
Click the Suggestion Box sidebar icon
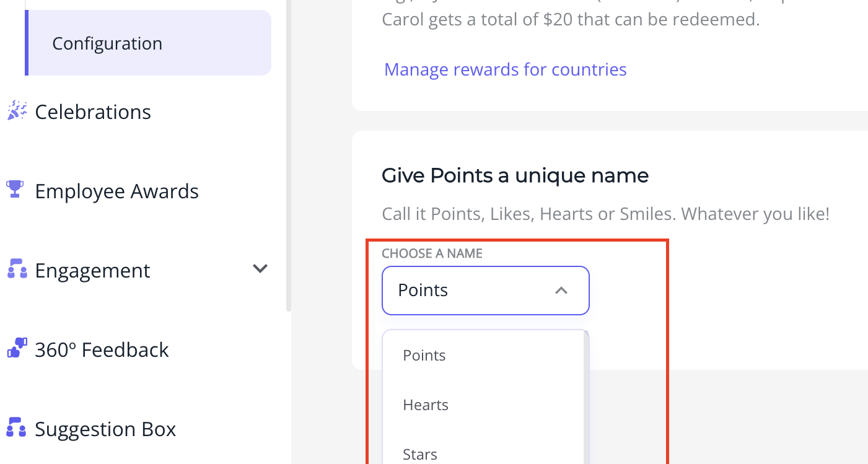[16, 427]
